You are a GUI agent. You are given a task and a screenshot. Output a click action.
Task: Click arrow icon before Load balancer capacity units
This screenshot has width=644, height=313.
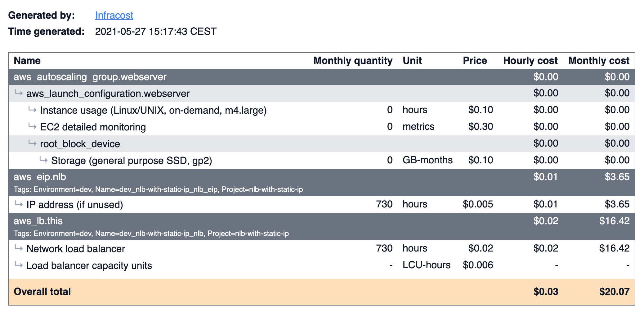click(x=19, y=265)
